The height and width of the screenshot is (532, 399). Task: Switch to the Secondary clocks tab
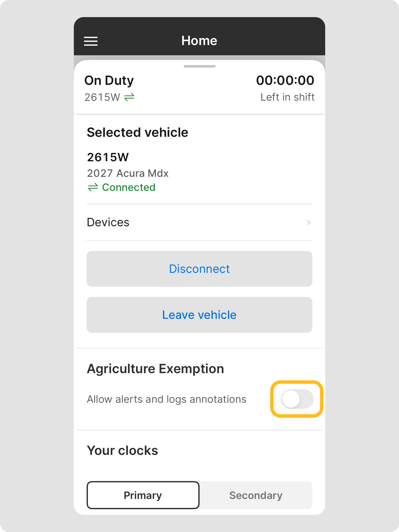coord(256,495)
